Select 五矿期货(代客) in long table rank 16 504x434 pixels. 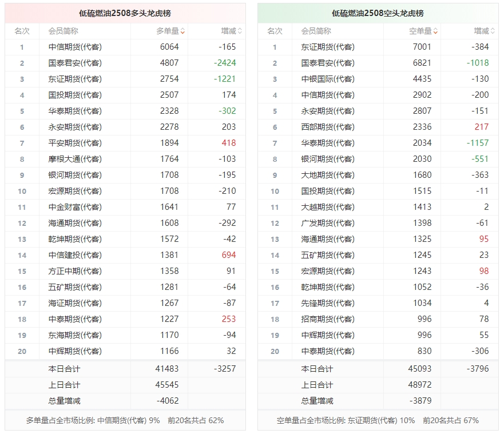(75, 287)
